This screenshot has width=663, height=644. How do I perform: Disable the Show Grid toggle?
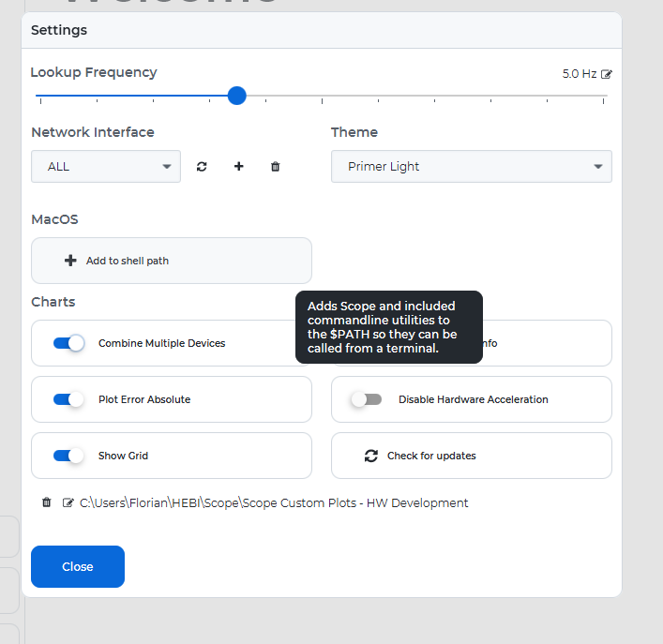69,456
